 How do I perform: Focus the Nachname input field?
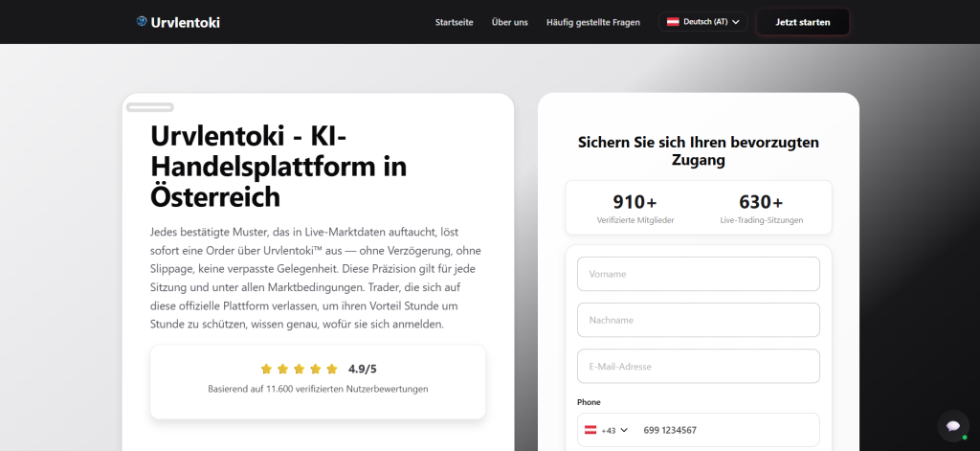coord(698,320)
